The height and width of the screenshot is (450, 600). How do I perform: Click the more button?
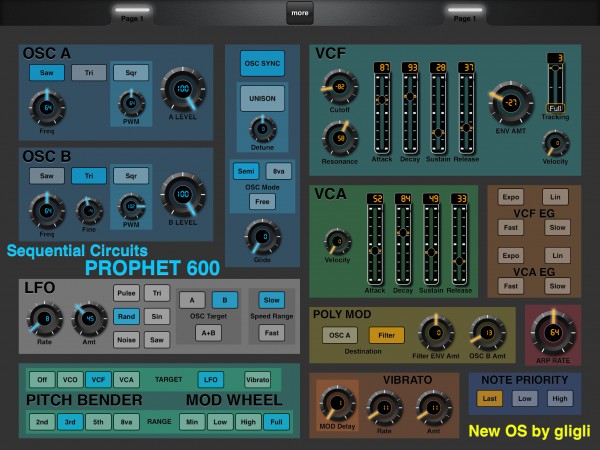(x=300, y=13)
